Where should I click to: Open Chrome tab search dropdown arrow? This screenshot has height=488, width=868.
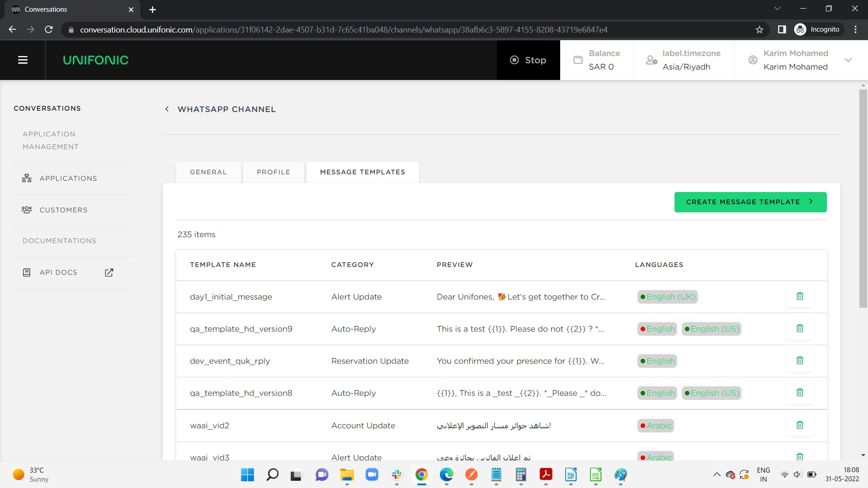[x=777, y=9]
